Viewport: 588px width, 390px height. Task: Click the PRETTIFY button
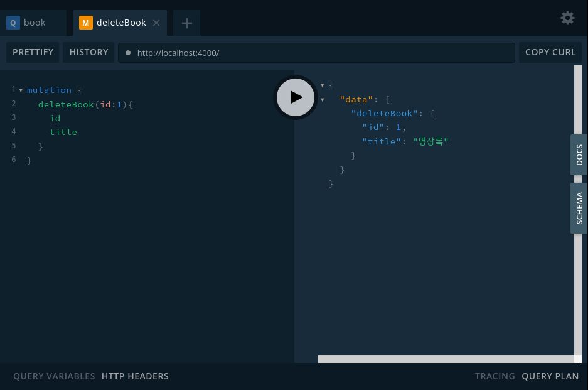33,52
